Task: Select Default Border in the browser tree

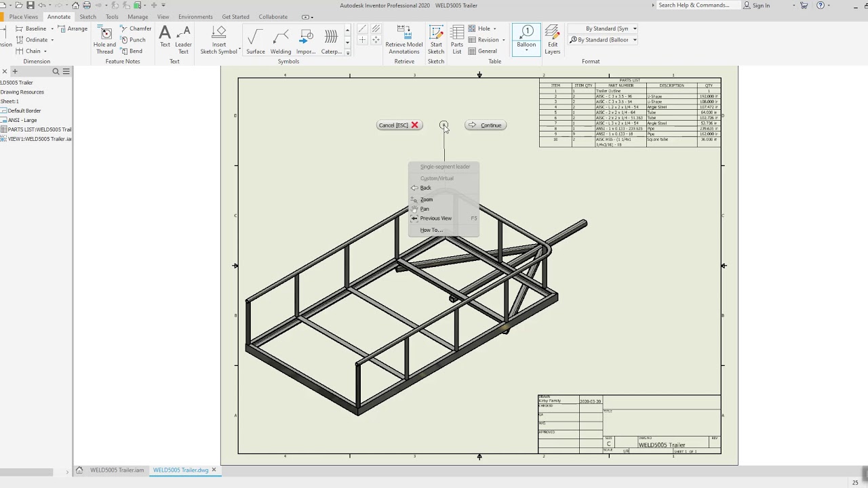Action: pos(24,110)
